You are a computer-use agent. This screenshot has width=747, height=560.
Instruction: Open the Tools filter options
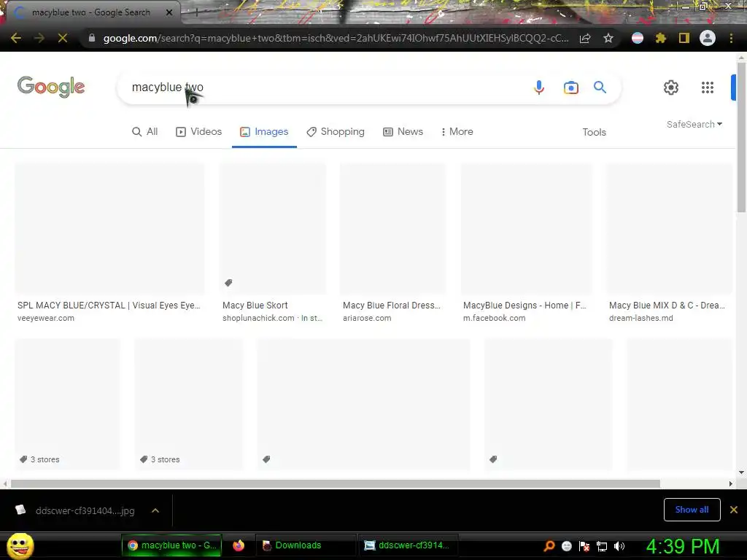(594, 133)
